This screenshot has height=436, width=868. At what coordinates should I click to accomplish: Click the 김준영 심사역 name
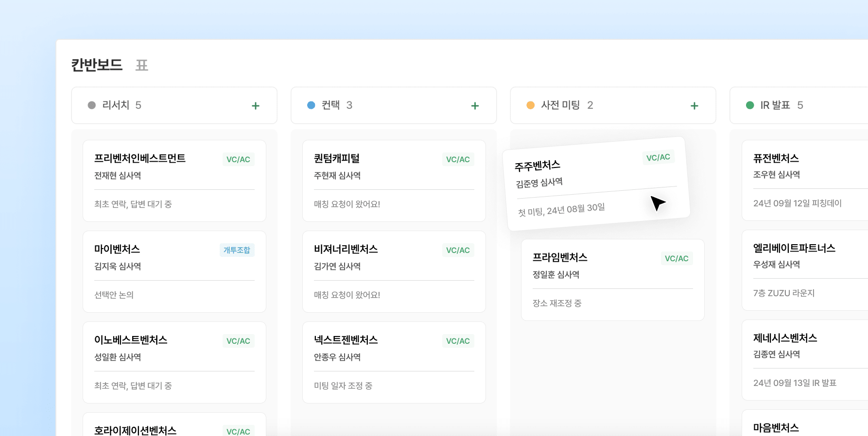point(539,183)
